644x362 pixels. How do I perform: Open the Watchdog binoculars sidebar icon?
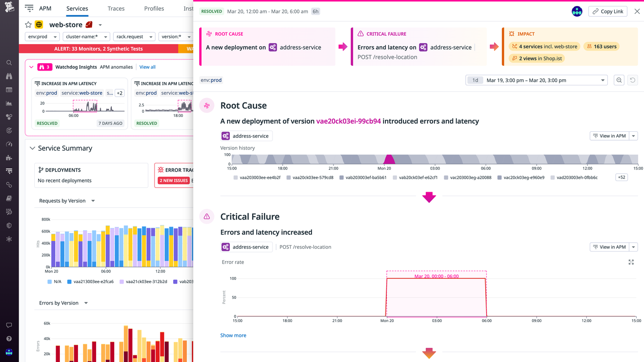[x=9, y=76]
